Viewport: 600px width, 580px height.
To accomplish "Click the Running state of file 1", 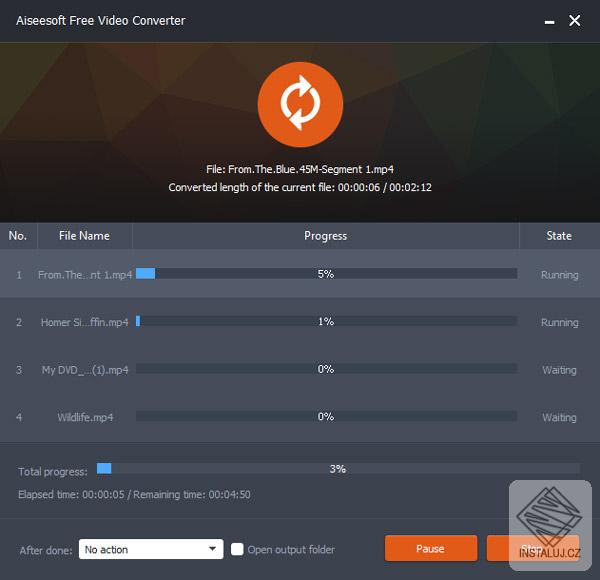I will click(x=559, y=275).
